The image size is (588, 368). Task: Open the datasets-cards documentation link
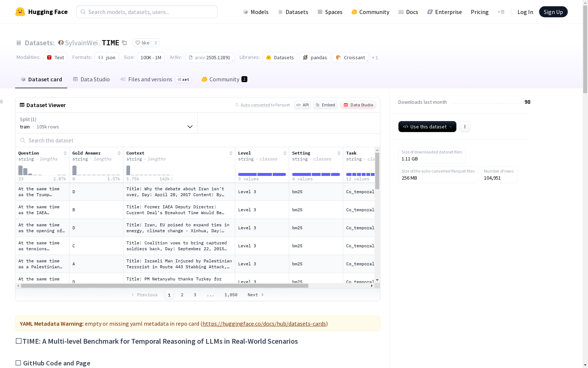[x=264, y=324]
